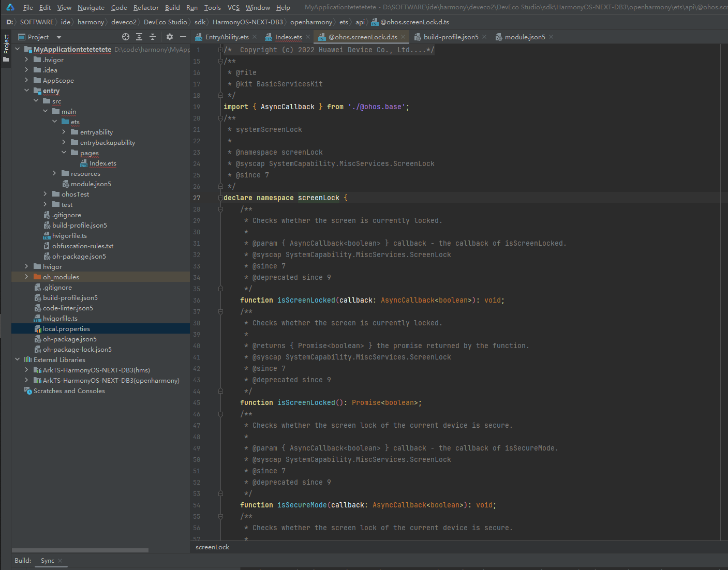The width and height of the screenshot is (728, 570).
Task: Click the openharmony breadcrumb segment
Action: pyautogui.click(x=311, y=22)
